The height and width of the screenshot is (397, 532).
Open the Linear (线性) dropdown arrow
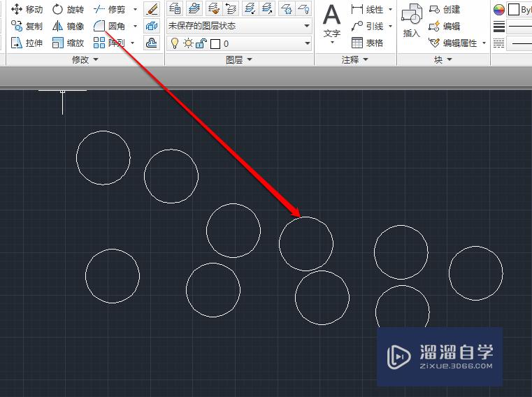click(390, 10)
